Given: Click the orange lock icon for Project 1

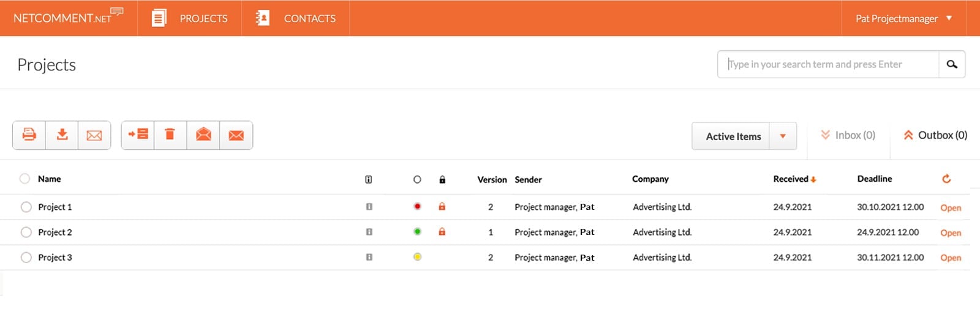Looking at the screenshot, I should click(442, 207).
